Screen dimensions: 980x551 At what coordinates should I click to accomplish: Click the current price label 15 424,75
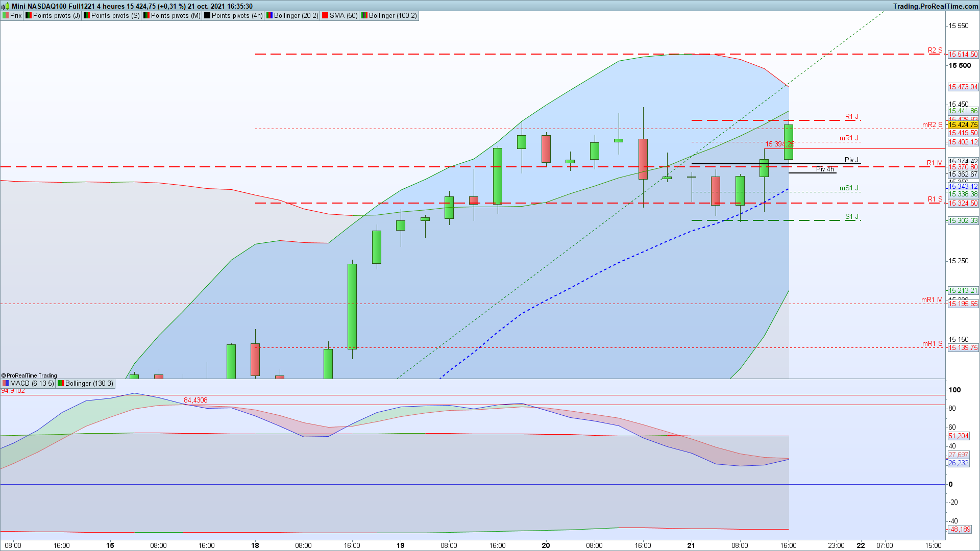tap(963, 124)
